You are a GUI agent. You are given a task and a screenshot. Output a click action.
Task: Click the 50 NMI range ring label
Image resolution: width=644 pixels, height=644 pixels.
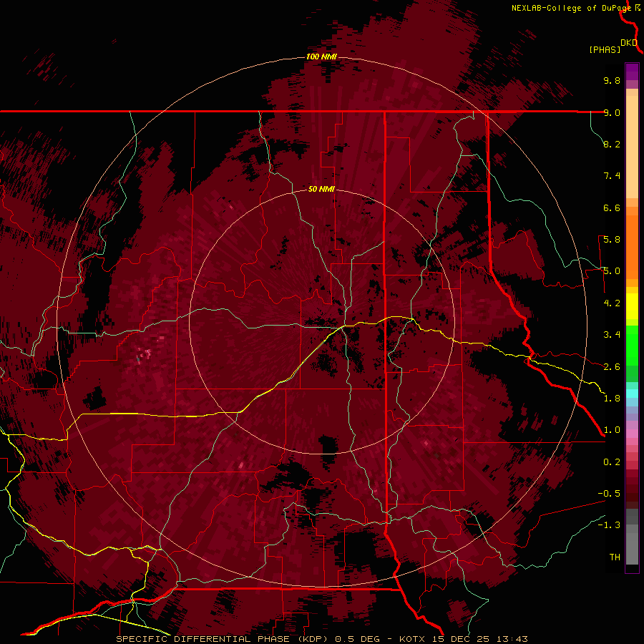pyautogui.click(x=321, y=190)
